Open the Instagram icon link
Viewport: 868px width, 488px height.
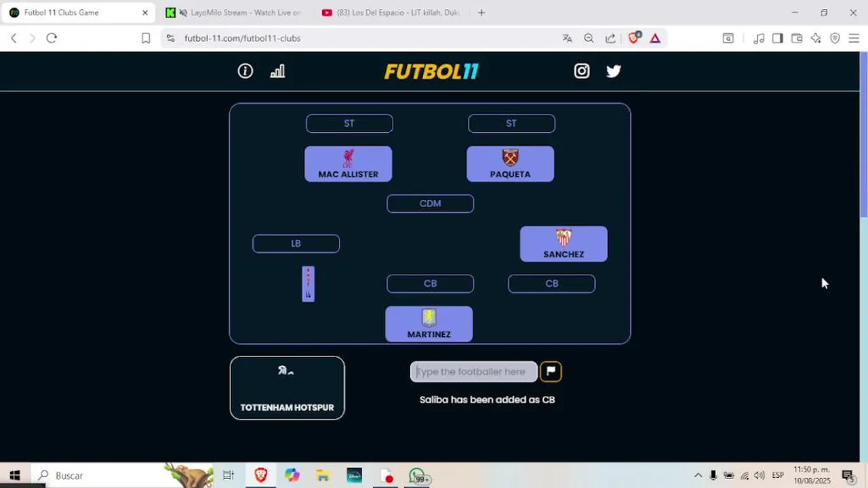[582, 71]
